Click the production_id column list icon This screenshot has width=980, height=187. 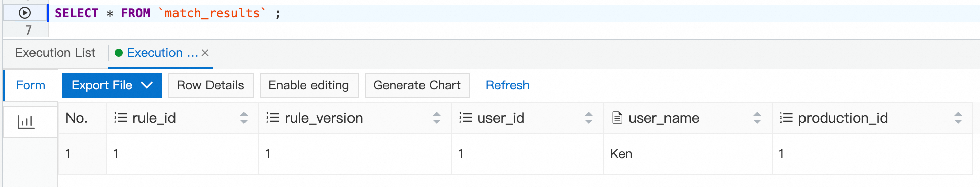click(786, 118)
